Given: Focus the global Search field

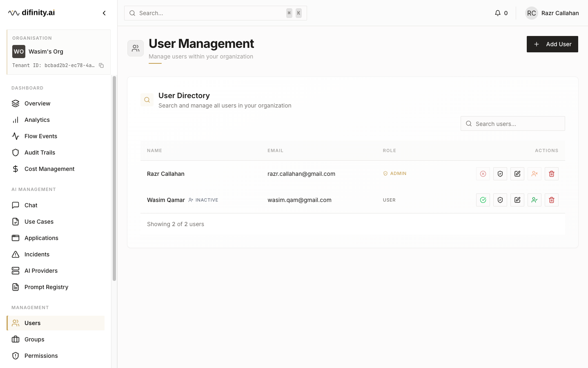Looking at the screenshot, I should tap(216, 13).
